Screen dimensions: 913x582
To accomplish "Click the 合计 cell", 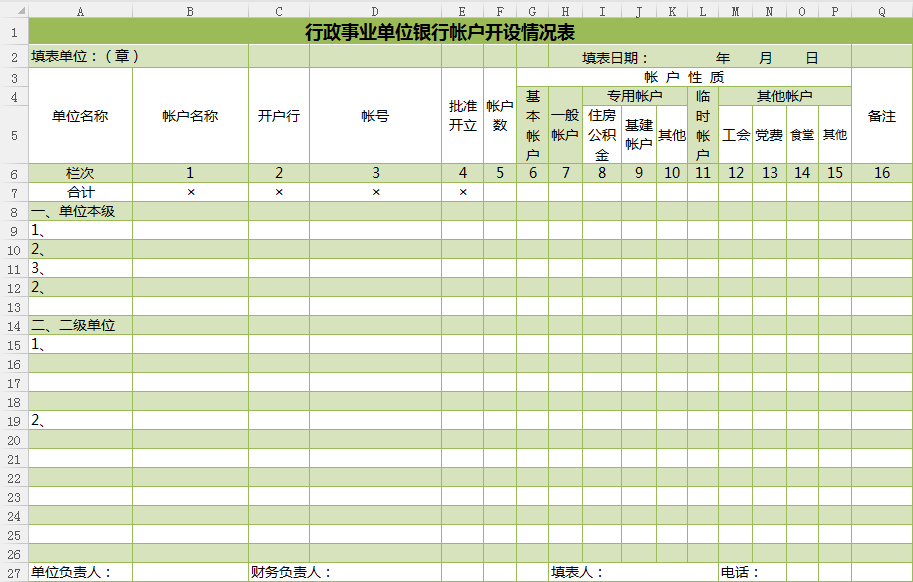I will [80, 192].
